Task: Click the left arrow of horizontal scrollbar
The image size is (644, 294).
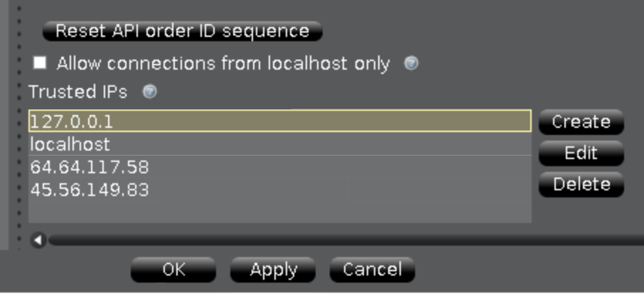Action: pyautogui.click(x=38, y=240)
